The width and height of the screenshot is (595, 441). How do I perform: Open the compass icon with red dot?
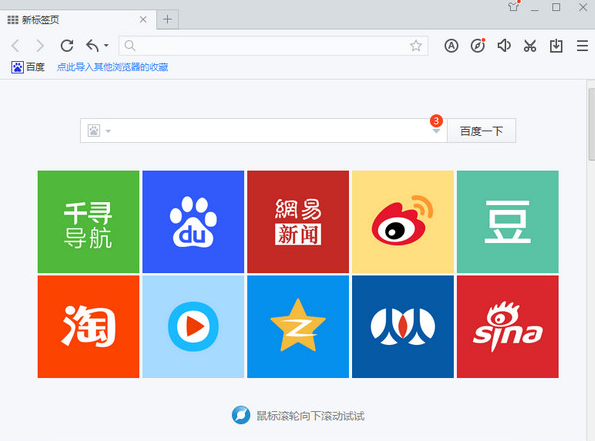coord(478,46)
